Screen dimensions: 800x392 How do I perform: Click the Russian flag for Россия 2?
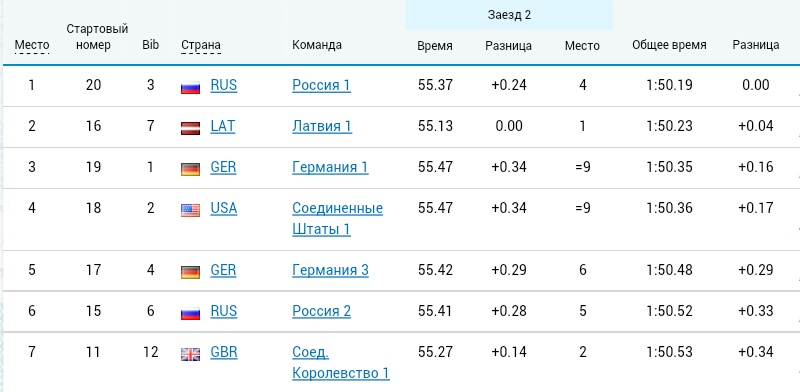pos(190,313)
